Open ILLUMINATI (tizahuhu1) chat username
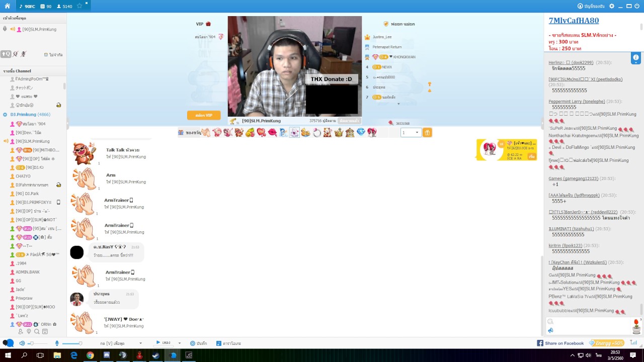Image resolution: width=644 pixels, height=362 pixels. (571, 229)
